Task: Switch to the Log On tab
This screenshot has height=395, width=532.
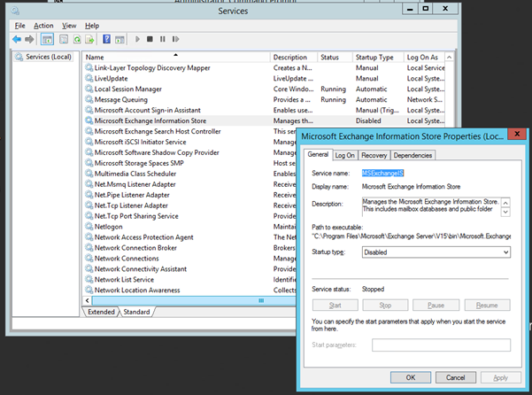Action: pyautogui.click(x=344, y=155)
